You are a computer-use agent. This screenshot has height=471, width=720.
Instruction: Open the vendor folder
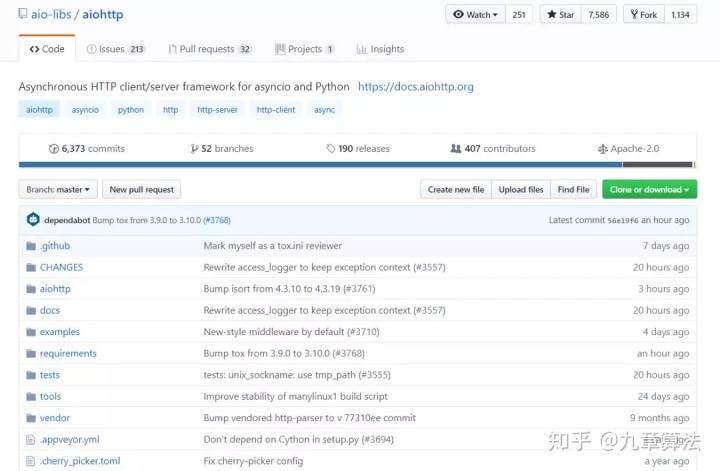tap(55, 418)
